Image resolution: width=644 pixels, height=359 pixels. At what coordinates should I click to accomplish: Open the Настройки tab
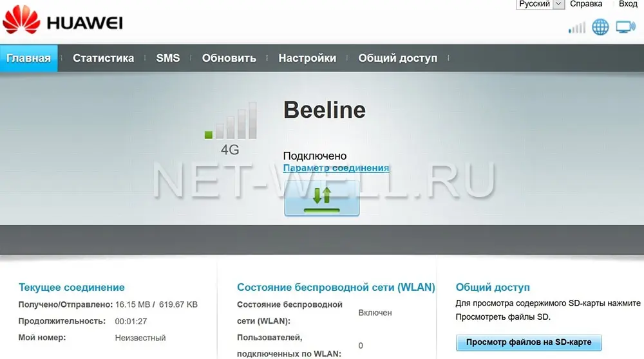point(307,58)
